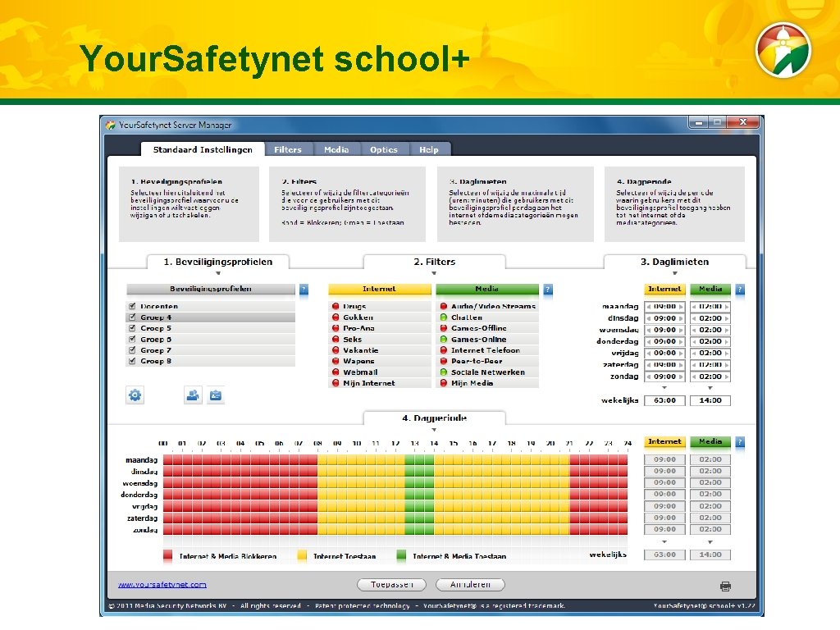Select the Standaard Instellingen tab
The image size is (840, 630).
tap(203, 149)
